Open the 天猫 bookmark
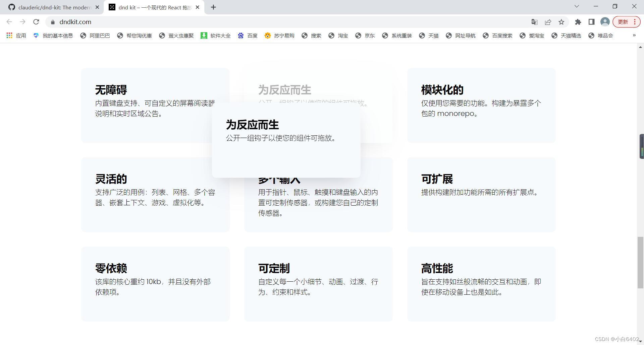644x345 pixels. click(x=429, y=36)
